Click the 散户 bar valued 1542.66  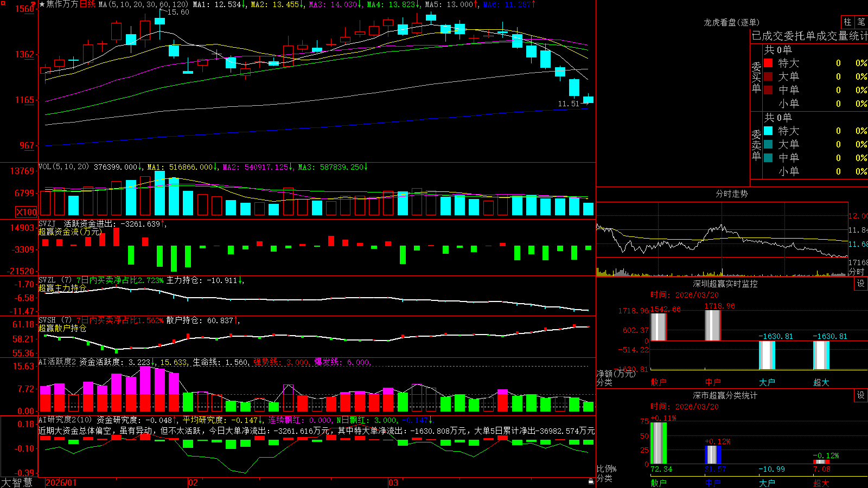[658, 327]
